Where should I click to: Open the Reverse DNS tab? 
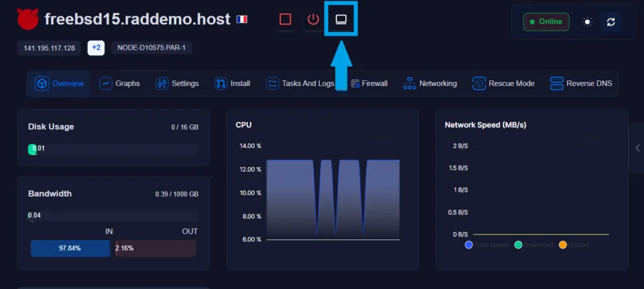click(581, 84)
